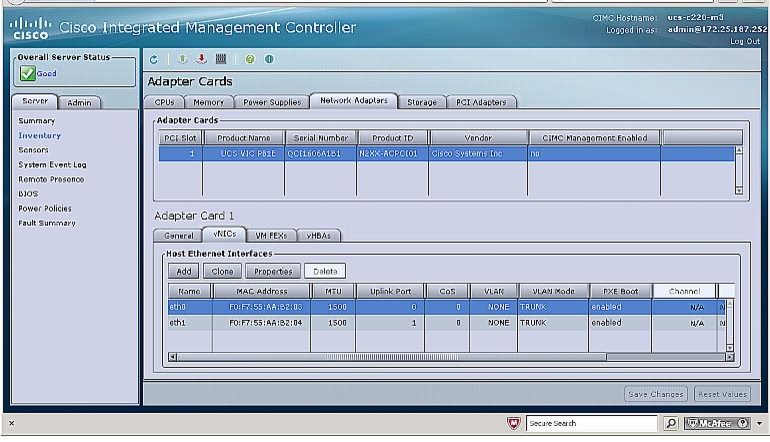
Task: Click the Refresh toolbar icon
Action: [154, 59]
